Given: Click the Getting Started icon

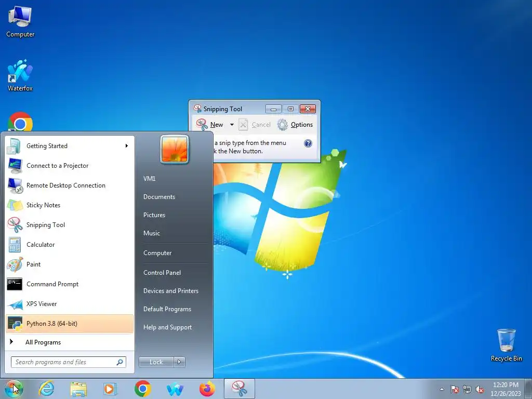Looking at the screenshot, I should [14, 146].
